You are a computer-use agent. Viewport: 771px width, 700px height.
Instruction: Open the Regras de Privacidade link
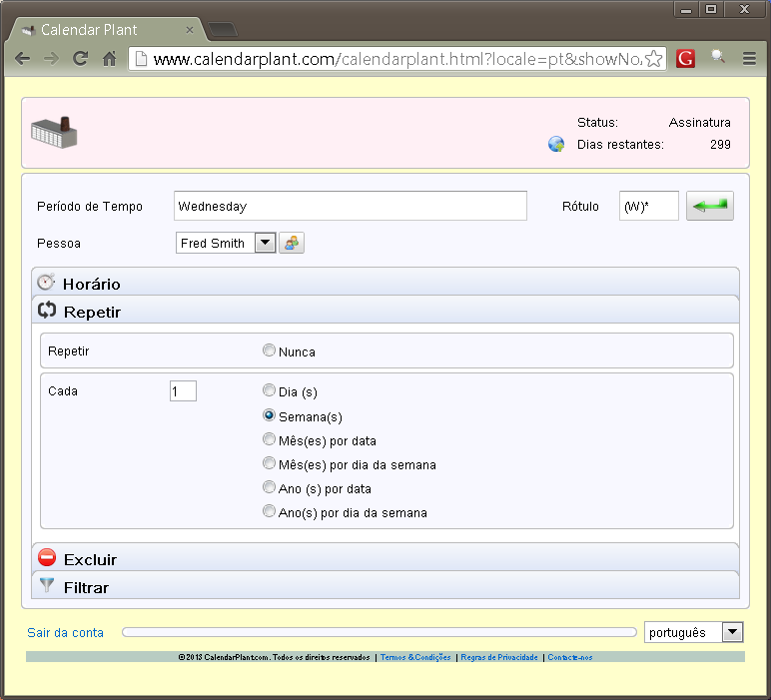coord(499,657)
